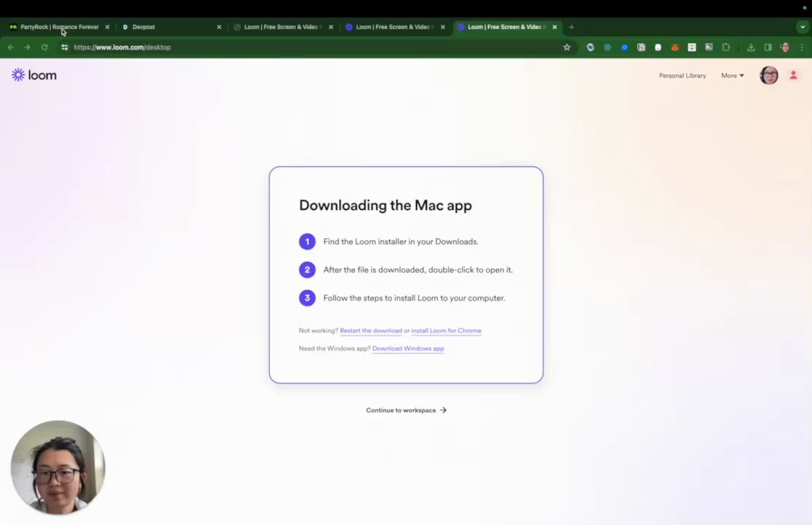The width and height of the screenshot is (812, 525).
Task: Open site information icon in address bar
Action: tap(64, 47)
